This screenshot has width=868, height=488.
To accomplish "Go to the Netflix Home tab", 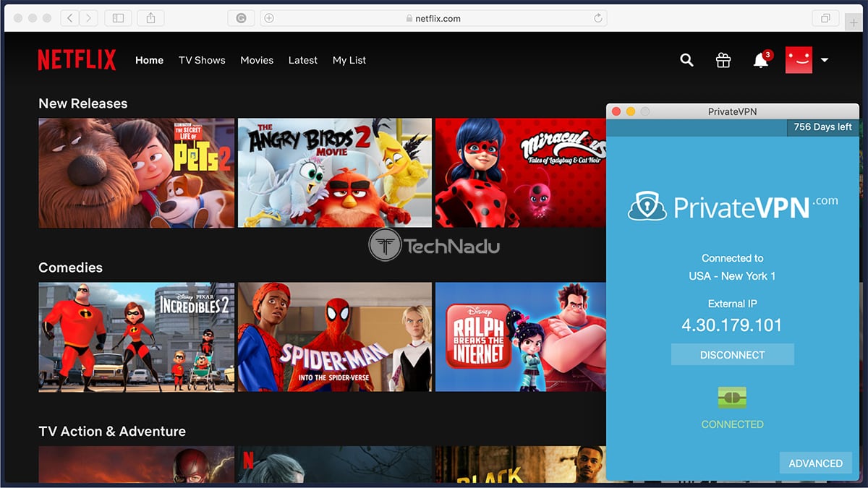I will [x=149, y=60].
